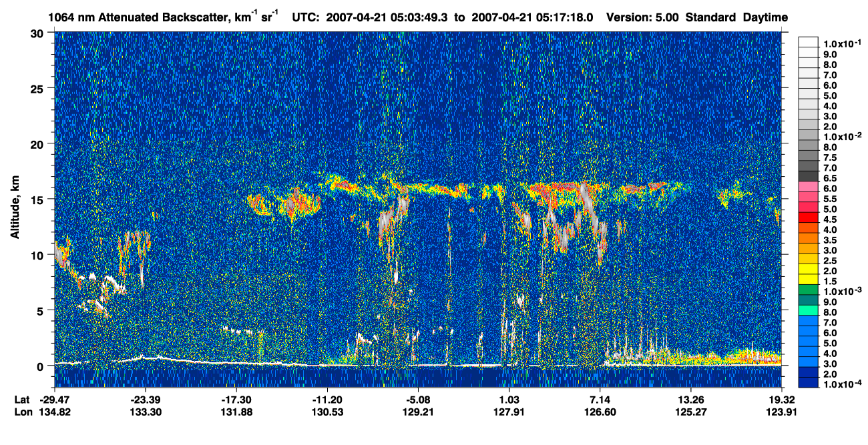This screenshot has height=445, width=868.
Task: Click the color bar label '7.5'
Action: 830,157
